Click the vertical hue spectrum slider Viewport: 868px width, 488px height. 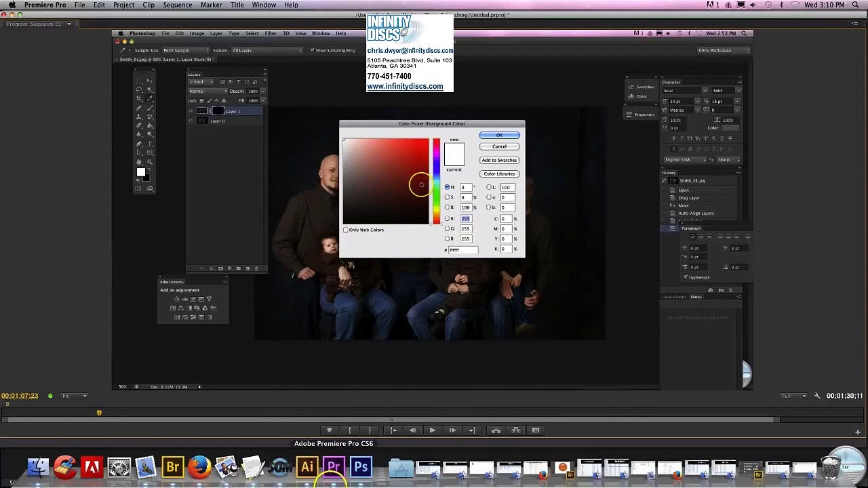[437, 180]
